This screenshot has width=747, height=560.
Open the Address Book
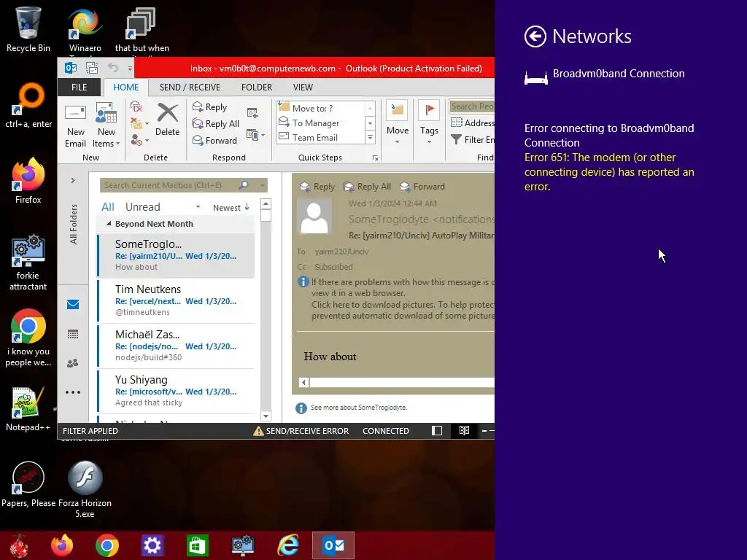coord(473,122)
